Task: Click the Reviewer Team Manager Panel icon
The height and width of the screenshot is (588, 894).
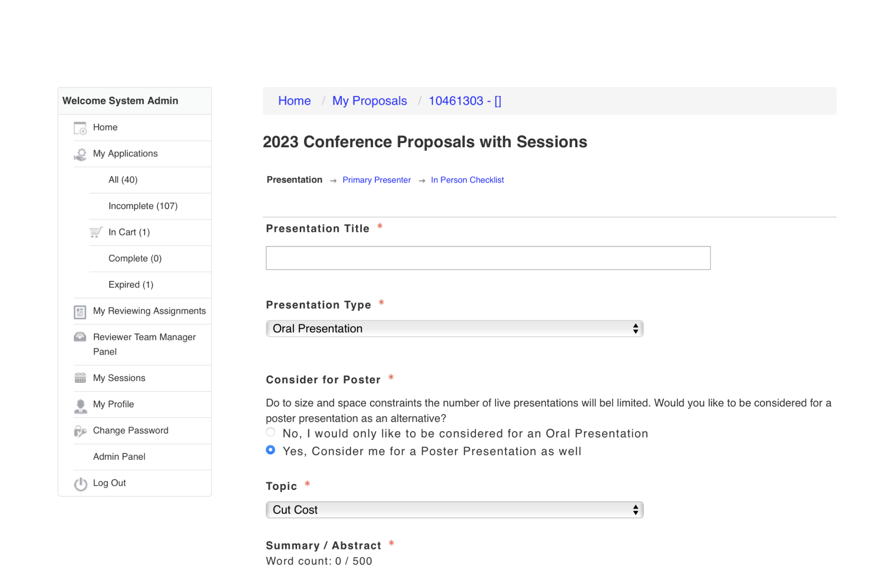Action: tap(80, 337)
